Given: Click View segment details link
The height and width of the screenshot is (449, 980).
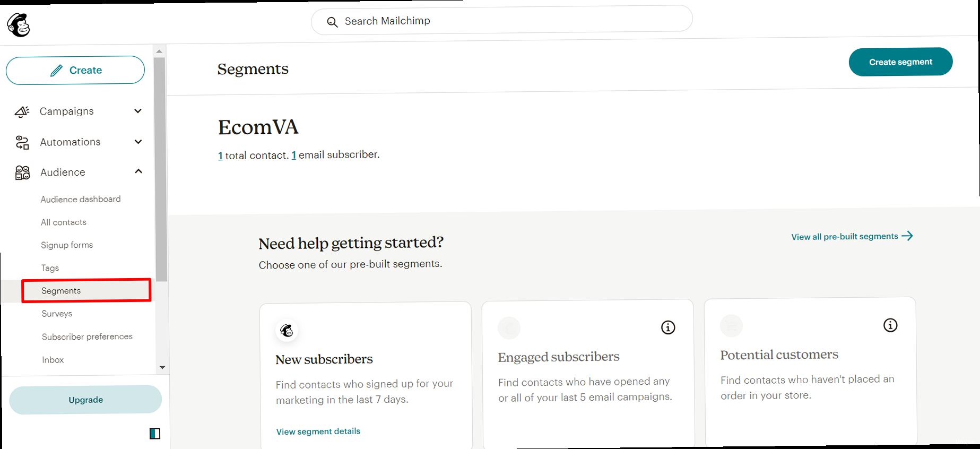Looking at the screenshot, I should pos(318,431).
